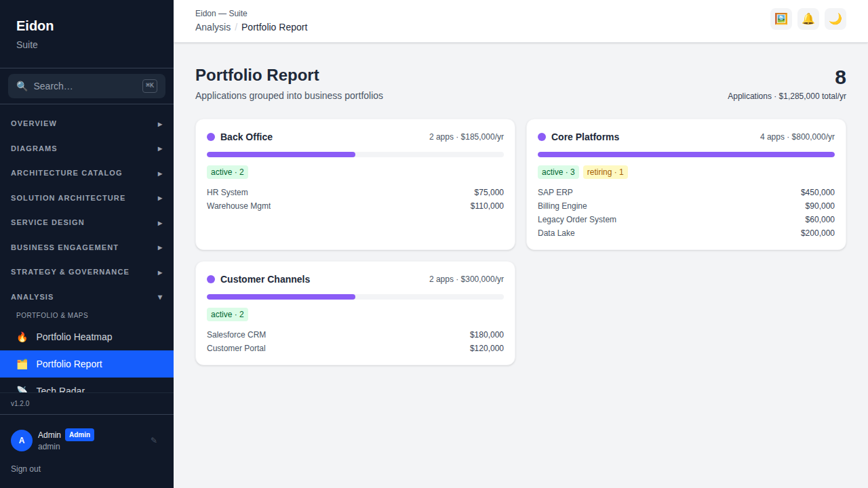Click the Data Lake application

[x=556, y=233]
